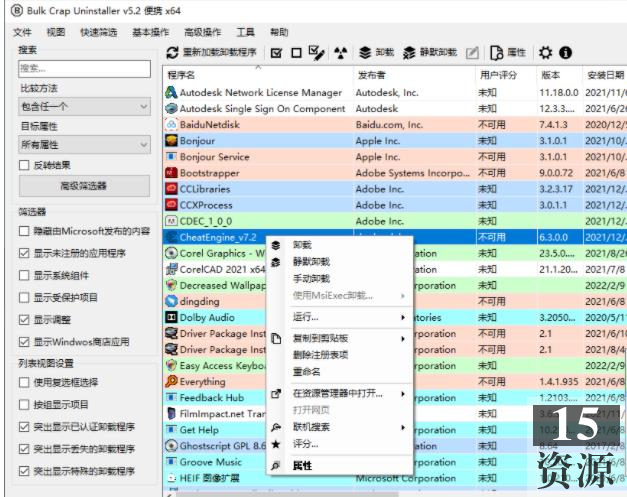The image size is (627, 497).
Task: Click the star rating icon in context menu
Action: tap(276, 444)
